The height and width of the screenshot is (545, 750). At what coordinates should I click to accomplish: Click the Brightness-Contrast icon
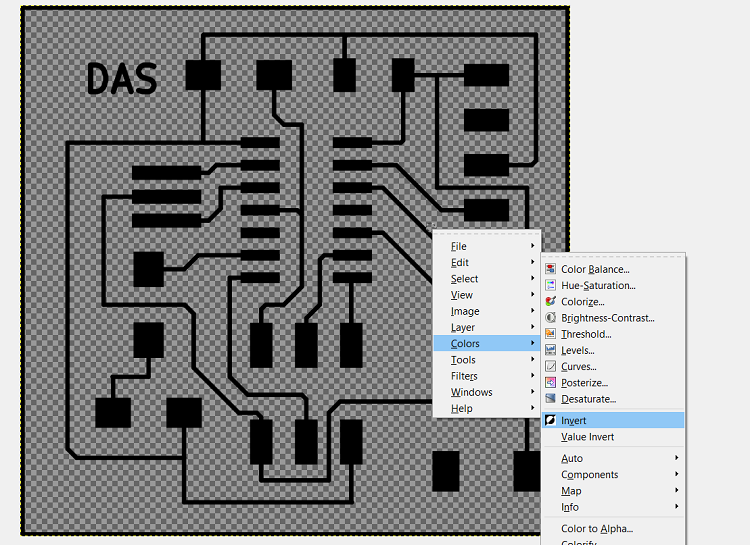click(x=551, y=318)
